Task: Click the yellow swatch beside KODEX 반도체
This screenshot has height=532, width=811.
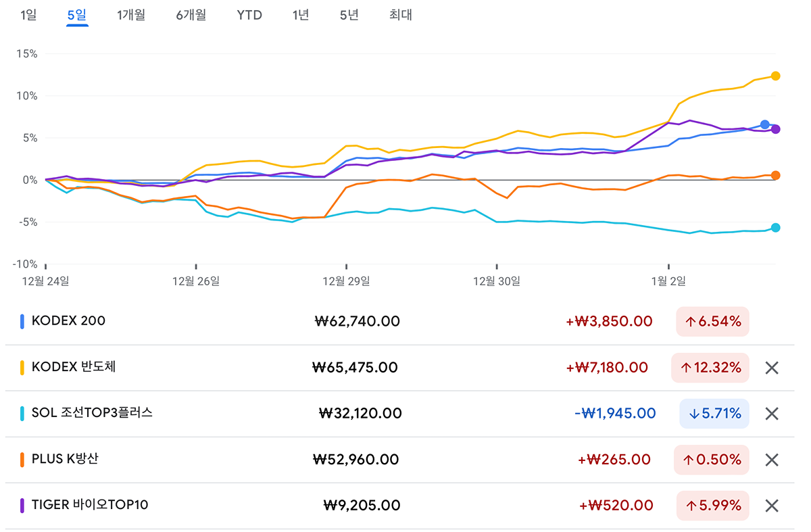Action: tap(22, 368)
